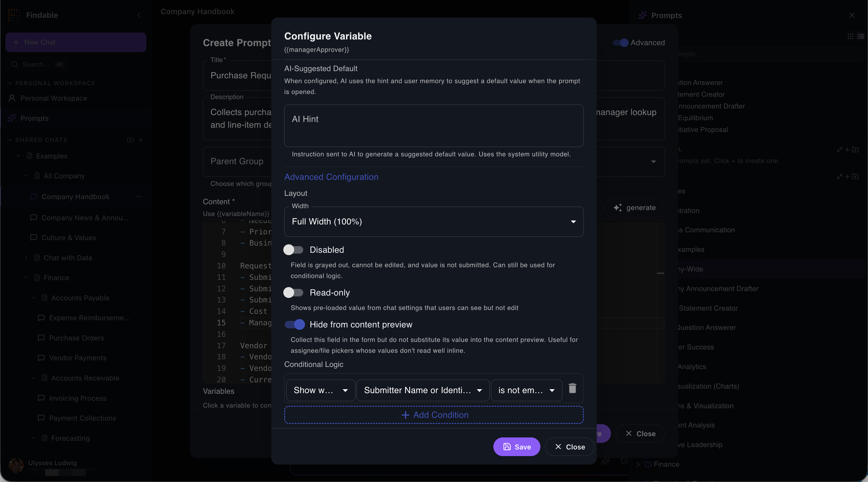Open Company News & Announcements chat

[x=85, y=218]
